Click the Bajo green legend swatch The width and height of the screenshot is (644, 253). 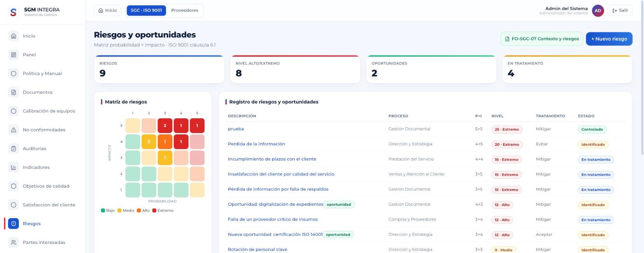(x=103, y=211)
